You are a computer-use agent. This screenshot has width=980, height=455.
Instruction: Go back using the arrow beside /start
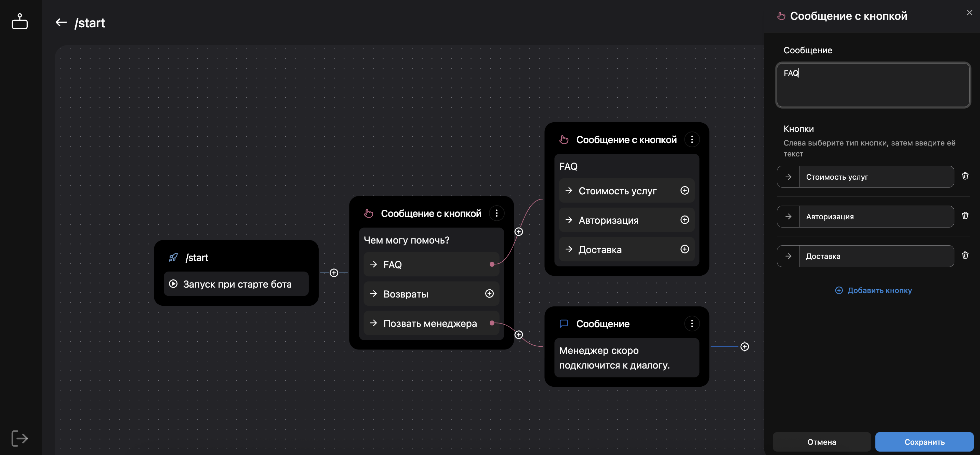point(61,23)
